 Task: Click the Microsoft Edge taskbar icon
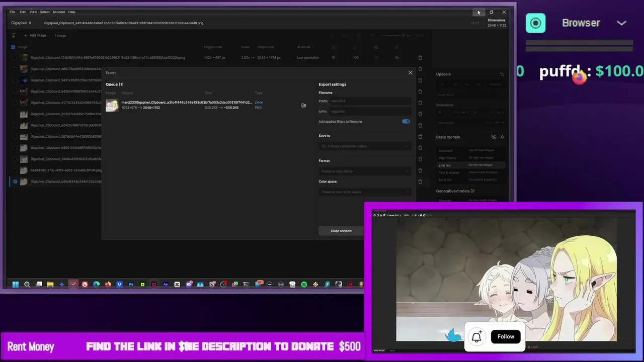click(97, 285)
